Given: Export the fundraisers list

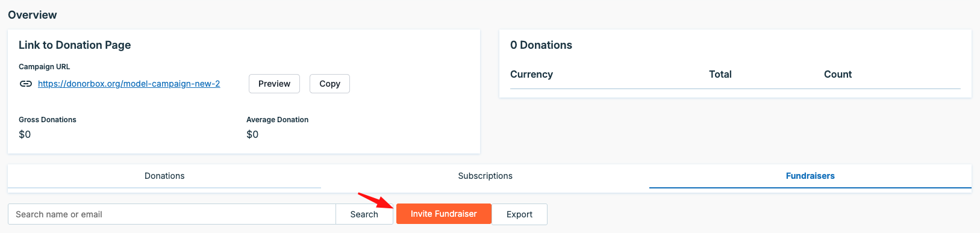Looking at the screenshot, I should coord(519,214).
